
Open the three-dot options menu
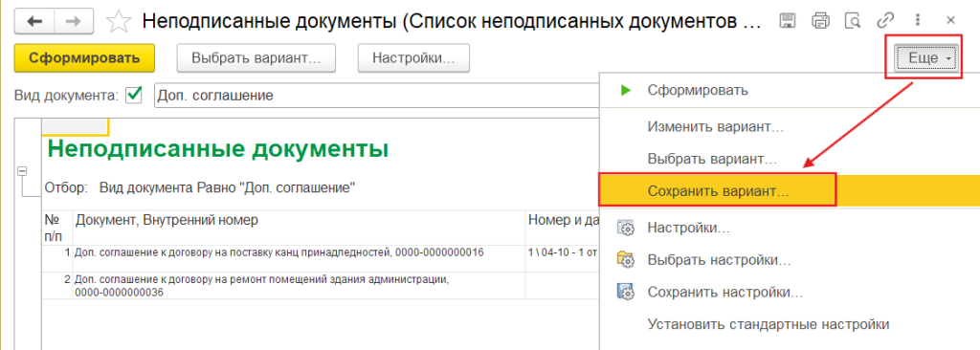tap(918, 21)
